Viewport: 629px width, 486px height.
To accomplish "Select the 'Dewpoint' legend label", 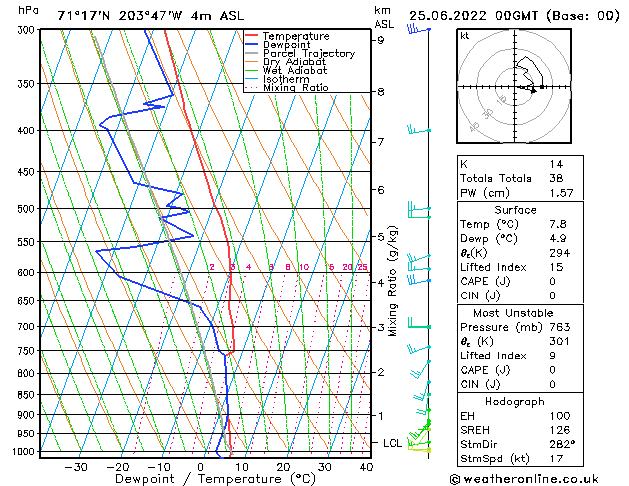I will coord(286,45).
